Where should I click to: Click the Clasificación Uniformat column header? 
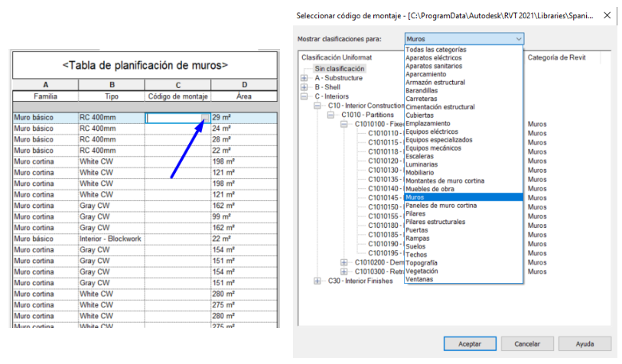tap(337, 57)
